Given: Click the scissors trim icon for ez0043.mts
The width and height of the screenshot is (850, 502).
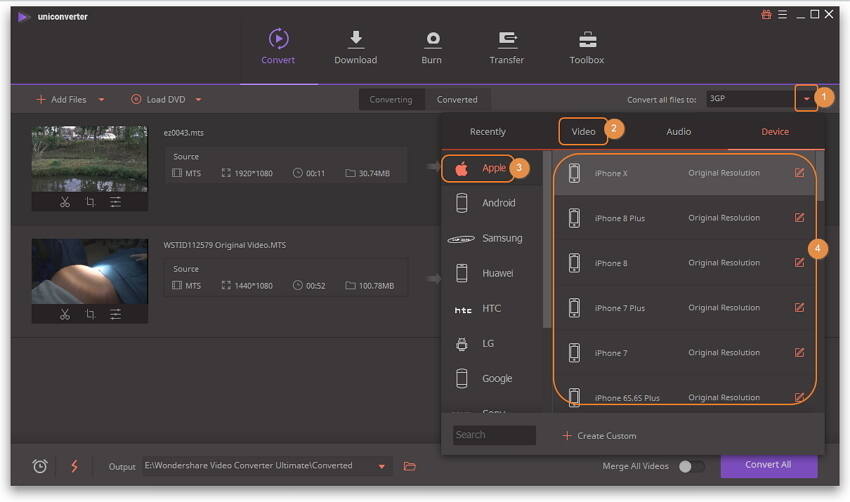Looking at the screenshot, I should 65,202.
